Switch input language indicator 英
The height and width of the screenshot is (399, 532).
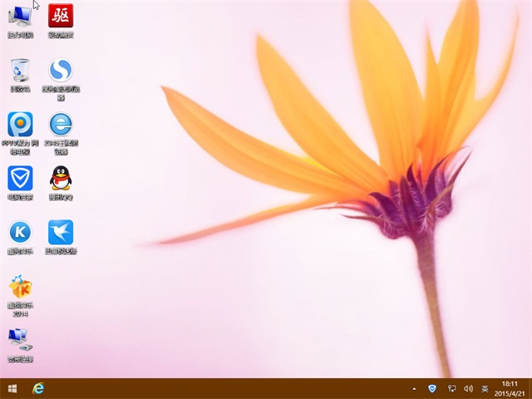485,389
